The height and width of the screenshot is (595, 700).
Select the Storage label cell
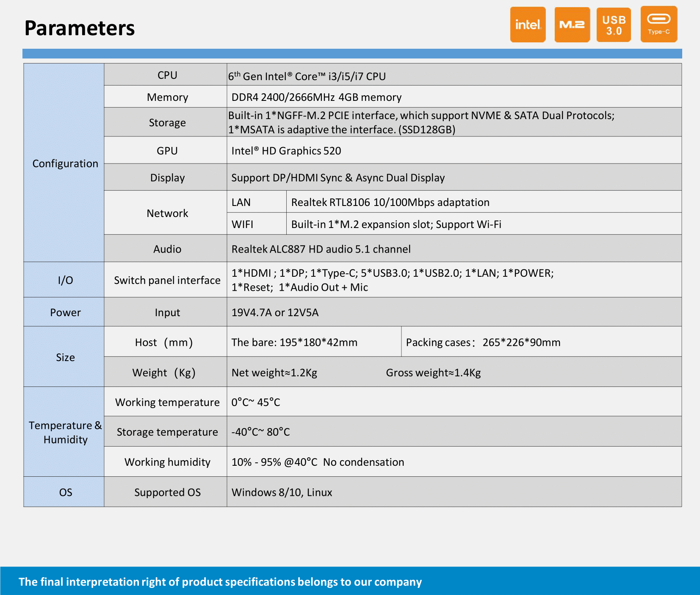(x=166, y=122)
